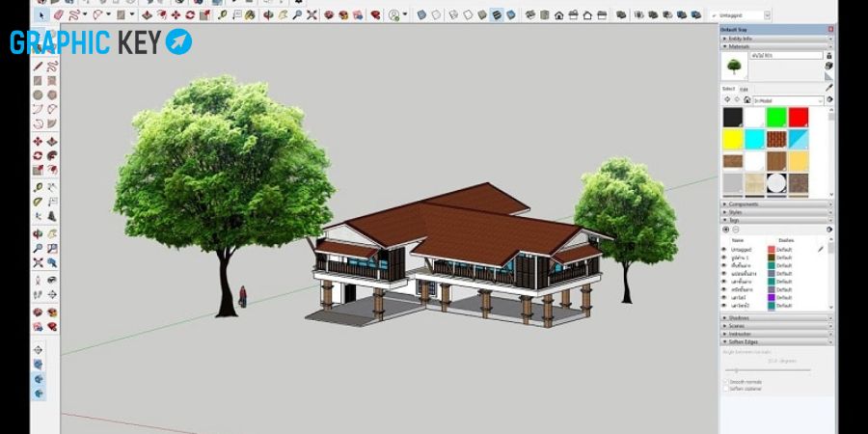Image resolution: width=868 pixels, height=434 pixels.
Task: Expand the Instructor panel
Action: coord(776,334)
